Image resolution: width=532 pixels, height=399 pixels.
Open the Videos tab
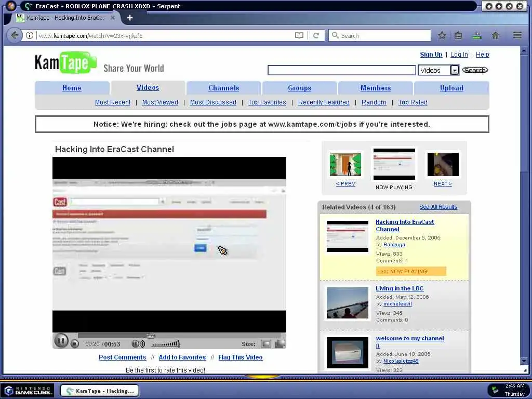pyautogui.click(x=148, y=87)
